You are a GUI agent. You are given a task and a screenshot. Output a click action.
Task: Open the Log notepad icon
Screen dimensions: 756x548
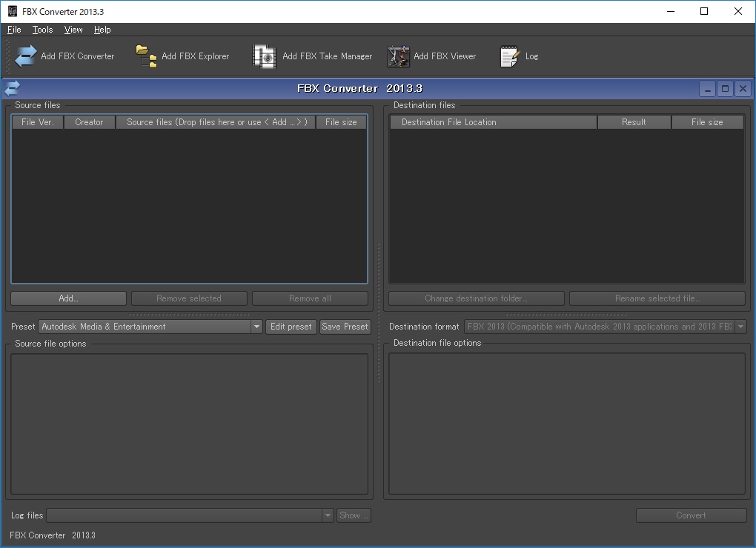click(x=509, y=56)
